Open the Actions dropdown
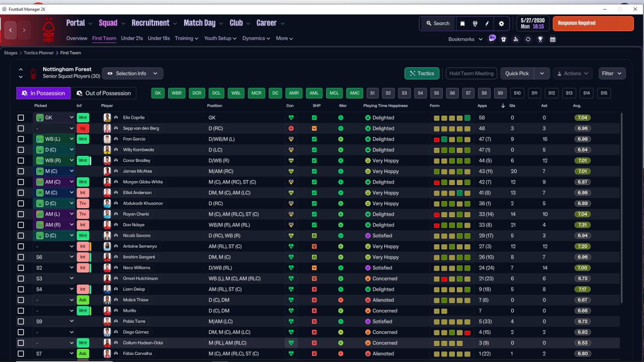The height and width of the screenshot is (362, 644). tap(574, 73)
